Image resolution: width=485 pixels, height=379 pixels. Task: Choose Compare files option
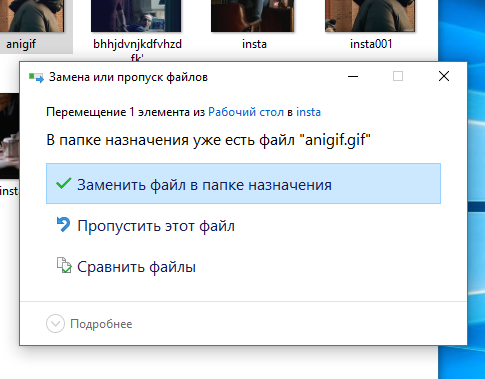tap(136, 267)
